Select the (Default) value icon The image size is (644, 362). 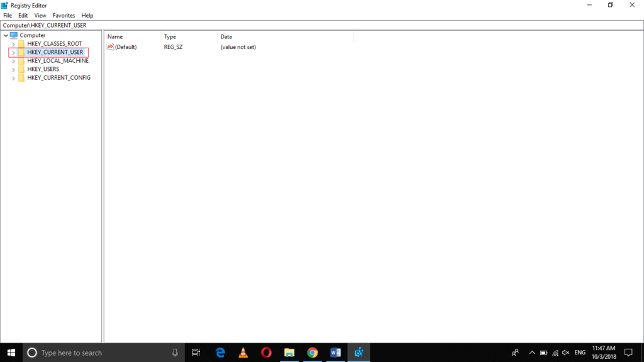tap(109, 47)
